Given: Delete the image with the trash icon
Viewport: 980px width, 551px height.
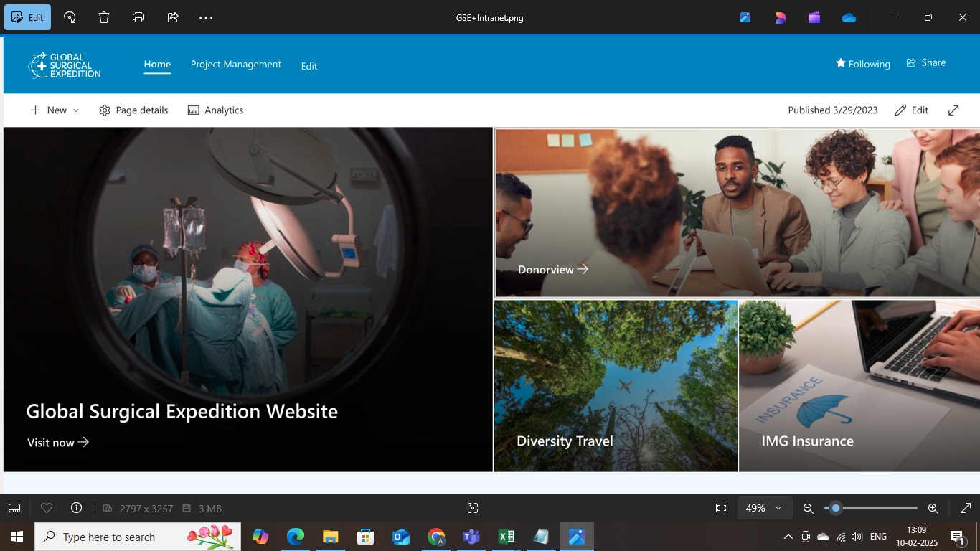Looking at the screenshot, I should point(104,17).
